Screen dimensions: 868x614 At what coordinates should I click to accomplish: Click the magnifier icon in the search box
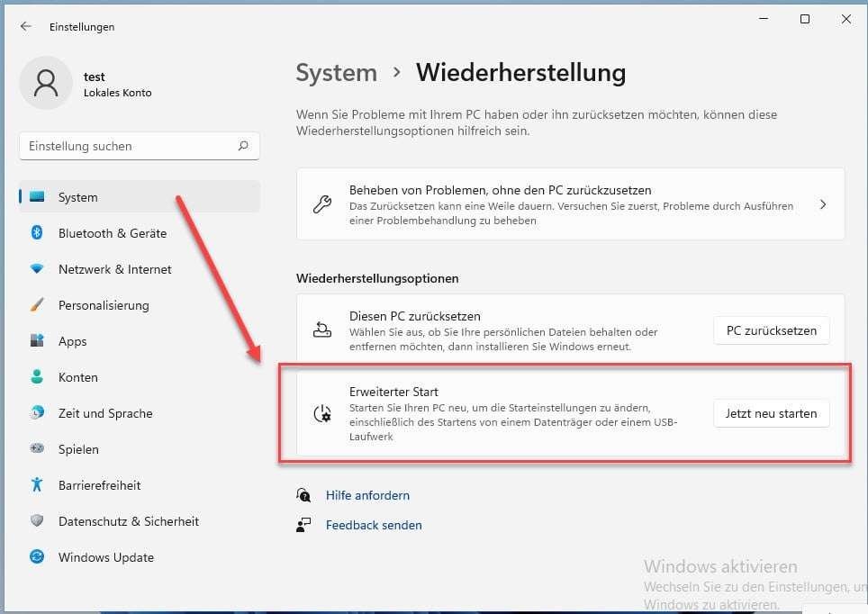[243, 146]
